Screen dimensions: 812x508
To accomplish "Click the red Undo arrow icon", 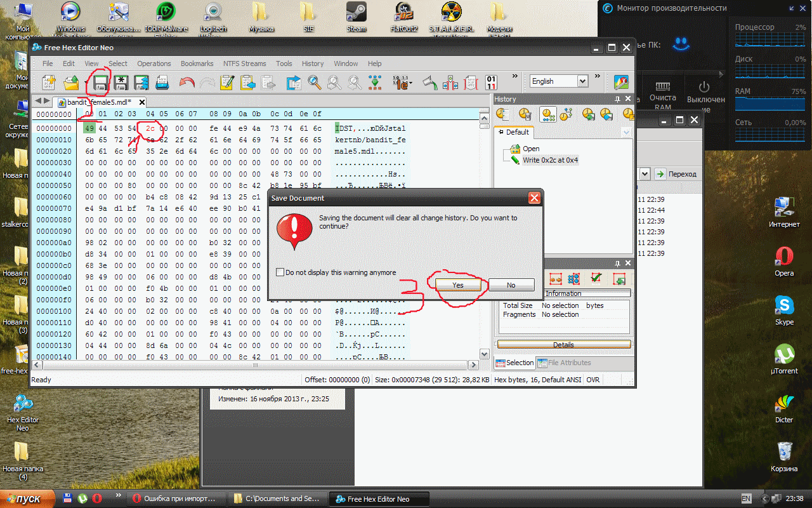I will tap(187, 82).
